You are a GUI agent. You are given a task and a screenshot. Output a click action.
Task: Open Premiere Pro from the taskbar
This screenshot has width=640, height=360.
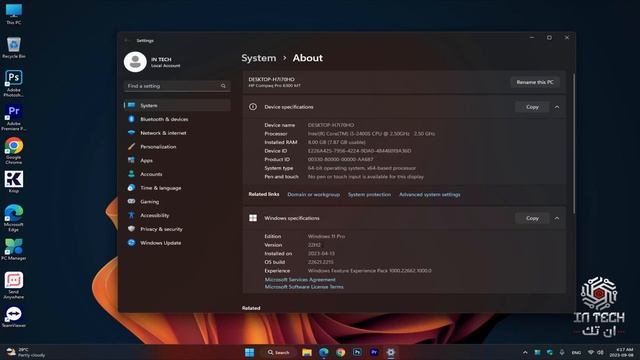pyautogui.click(x=374, y=352)
